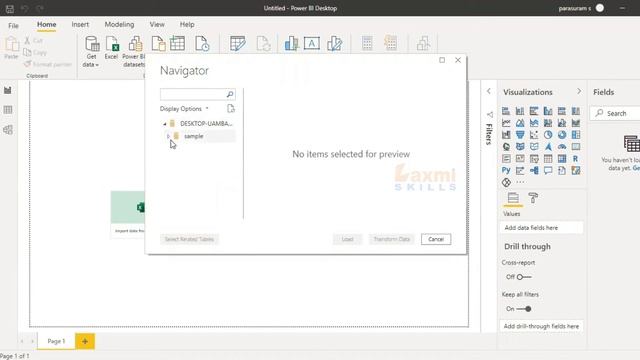Switch to the Format paint roller tab

[x=533, y=198]
